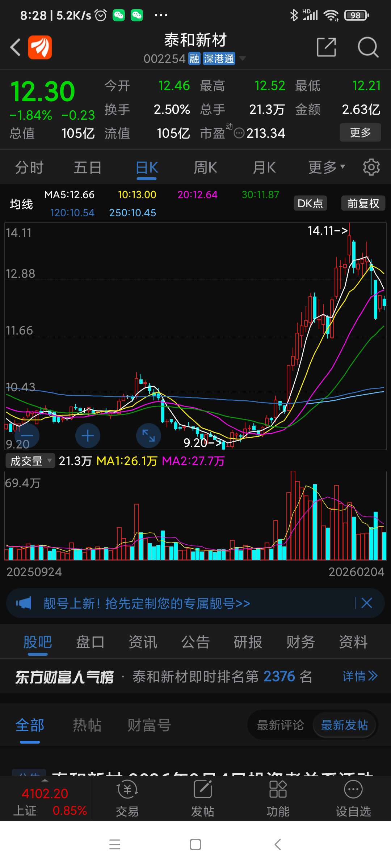Open the 资讯 tab
This screenshot has height=868, width=391.
point(143,642)
